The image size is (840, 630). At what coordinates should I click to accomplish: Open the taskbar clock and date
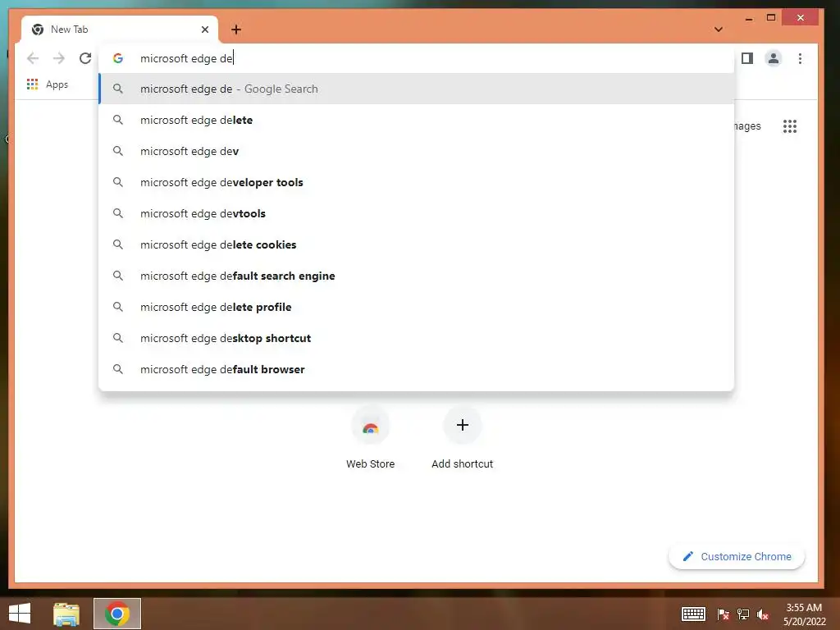pos(804,614)
